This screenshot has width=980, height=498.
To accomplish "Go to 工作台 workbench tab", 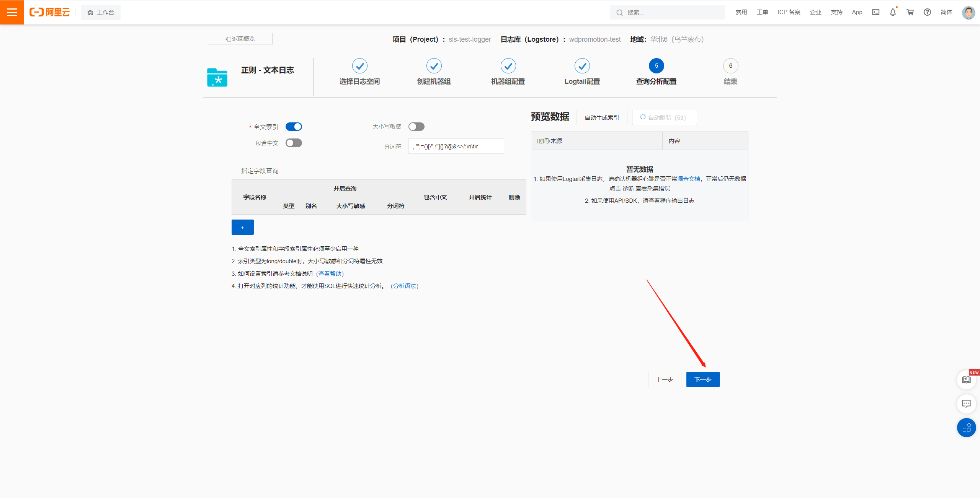I will (101, 12).
